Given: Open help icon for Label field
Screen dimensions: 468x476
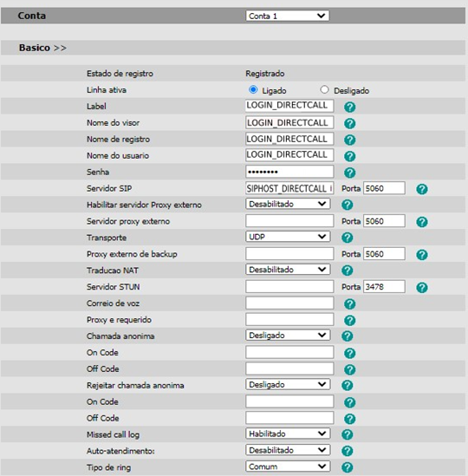Looking at the screenshot, I should pyautogui.click(x=349, y=107).
